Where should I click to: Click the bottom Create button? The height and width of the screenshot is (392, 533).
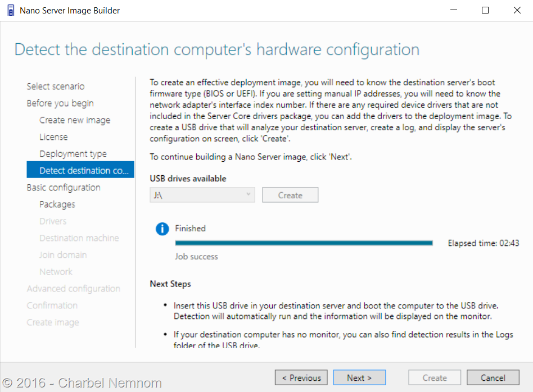[x=435, y=377]
